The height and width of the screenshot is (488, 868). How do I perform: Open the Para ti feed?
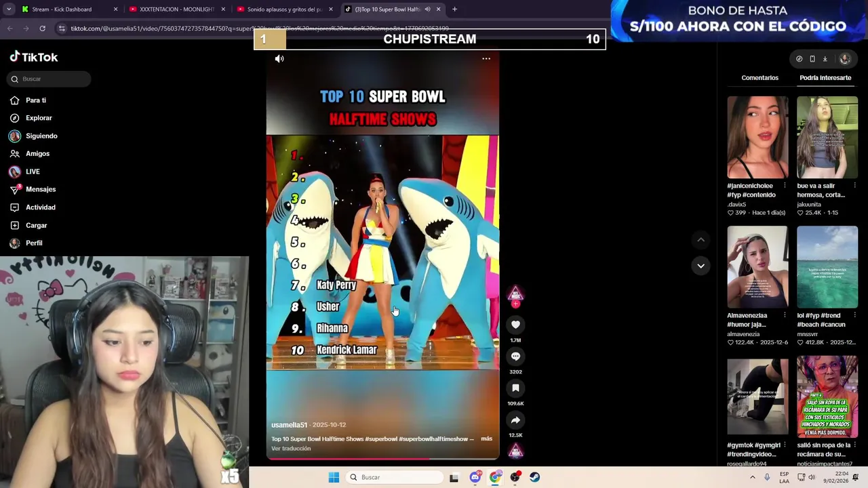point(28,100)
